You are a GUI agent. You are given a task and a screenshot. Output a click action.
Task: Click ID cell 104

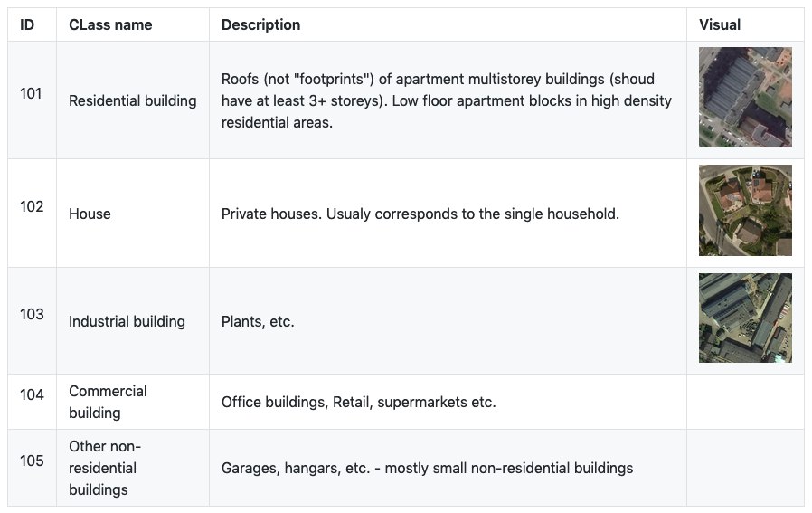point(32,394)
